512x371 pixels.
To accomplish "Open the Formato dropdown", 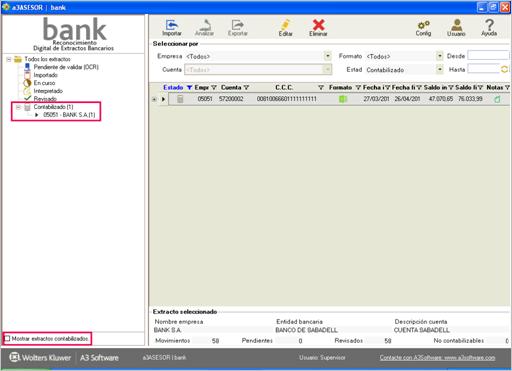I will point(440,56).
